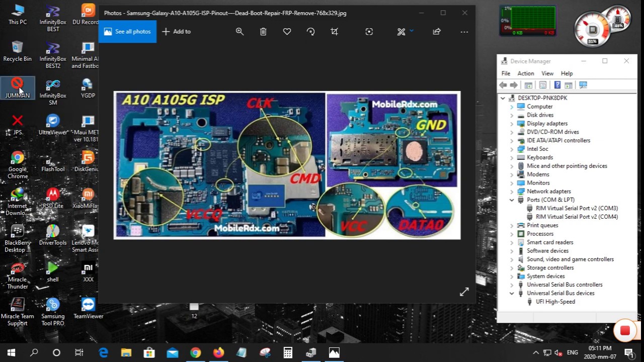Open the Help menu in Device Manager
The image size is (644, 362).
(x=567, y=73)
